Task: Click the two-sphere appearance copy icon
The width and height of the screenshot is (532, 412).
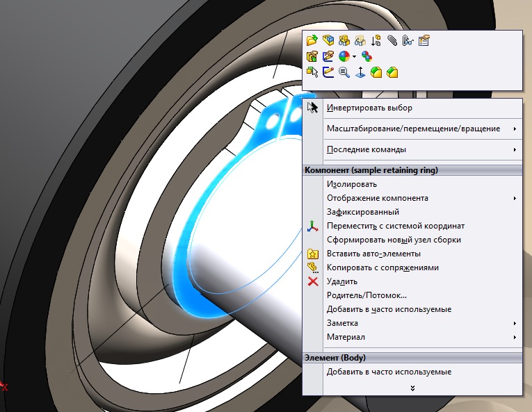Action: pos(366,56)
